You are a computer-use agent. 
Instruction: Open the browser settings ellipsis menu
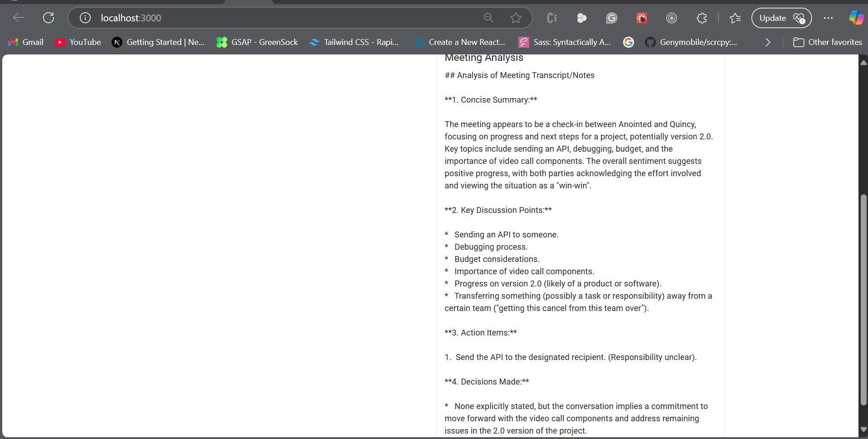pyautogui.click(x=828, y=18)
